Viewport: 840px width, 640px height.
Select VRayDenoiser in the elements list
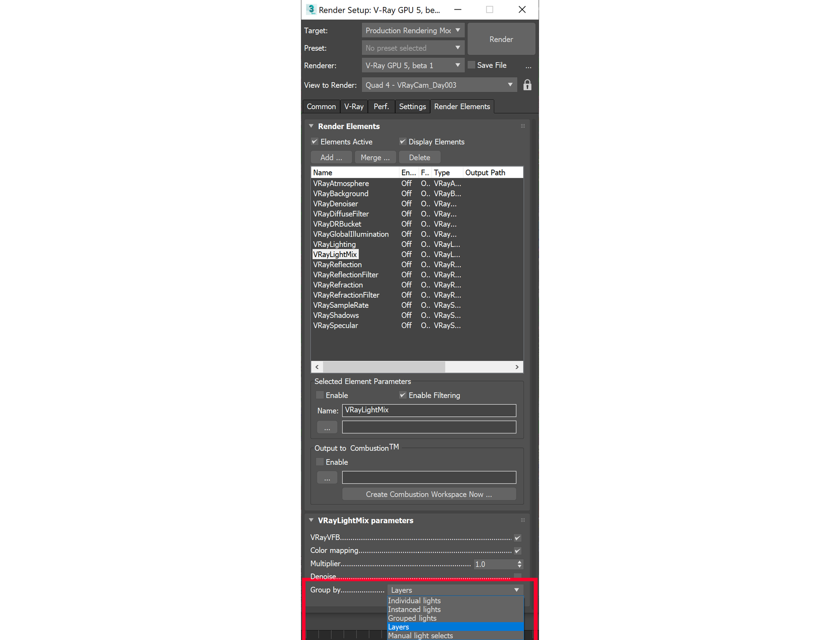pos(336,203)
